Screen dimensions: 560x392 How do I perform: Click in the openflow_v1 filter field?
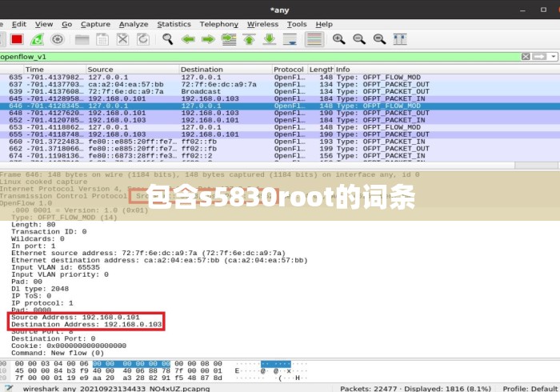260,57
